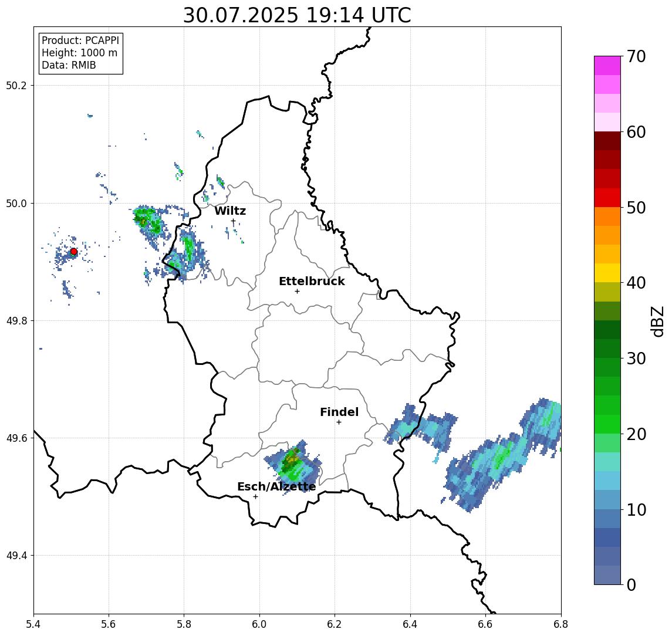Click the 20 tick label on the colorbar
The image size is (672, 636).
(636, 434)
